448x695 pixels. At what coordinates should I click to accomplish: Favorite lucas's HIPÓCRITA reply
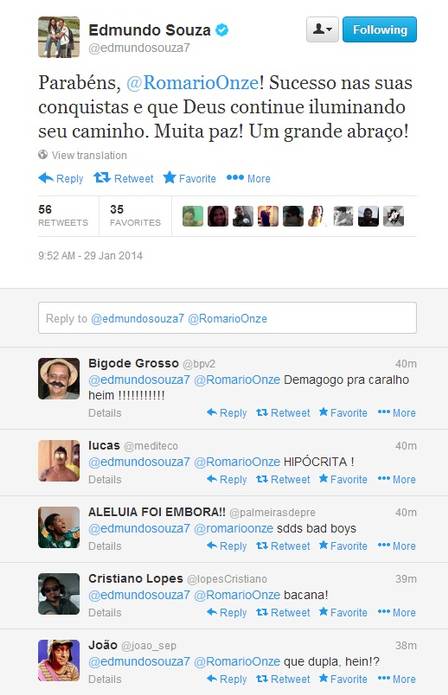pyautogui.click(x=343, y=480)
